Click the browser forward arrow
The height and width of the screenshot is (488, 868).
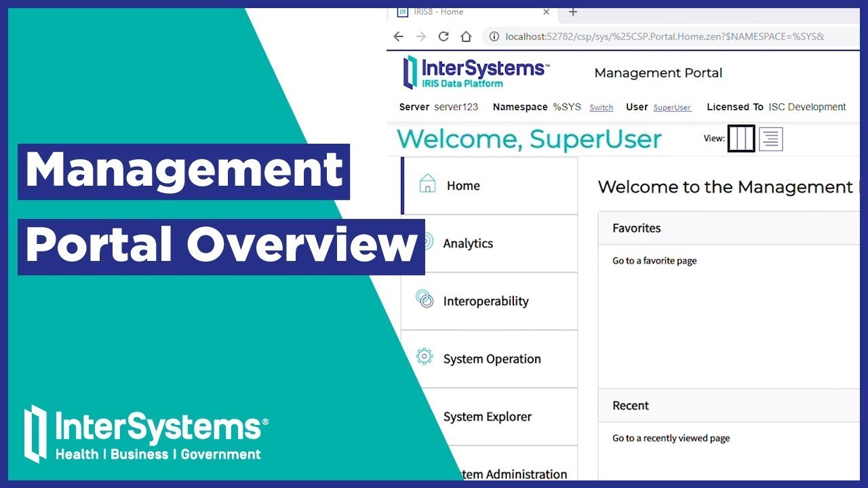(421, 37)
